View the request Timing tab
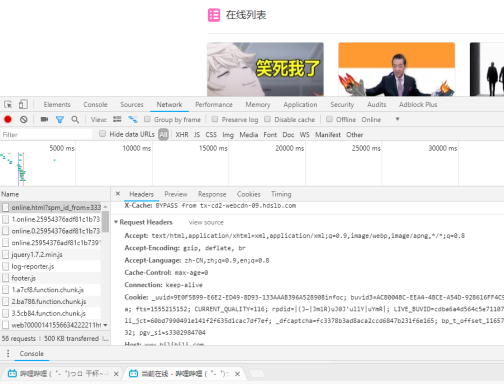Image resolution: width=504 pixels, height=384 pixels. [x=281, y=194]
